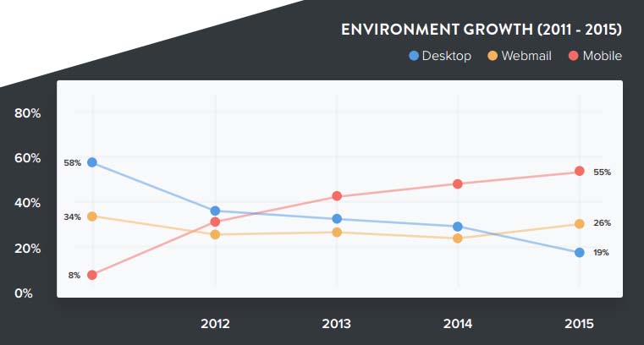This screenshot has width=644, height=345.
Task: Click the Desktop 2013 data point
Action: click(337, 219)
